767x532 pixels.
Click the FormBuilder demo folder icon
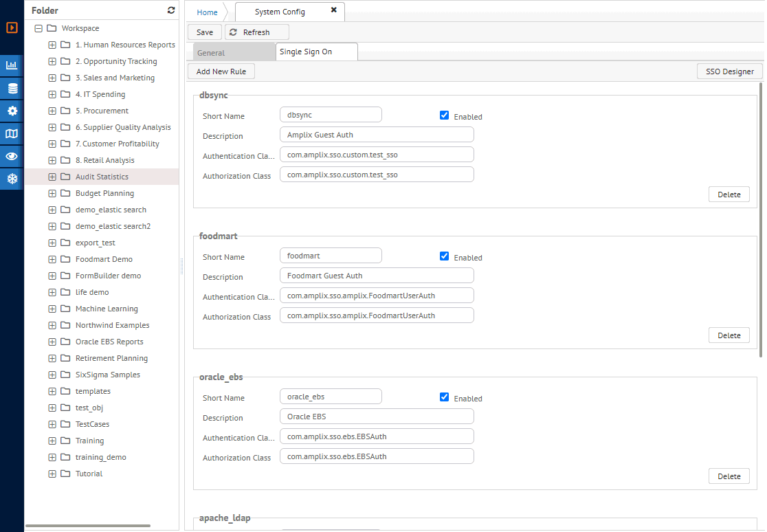[x=65, y=276]
